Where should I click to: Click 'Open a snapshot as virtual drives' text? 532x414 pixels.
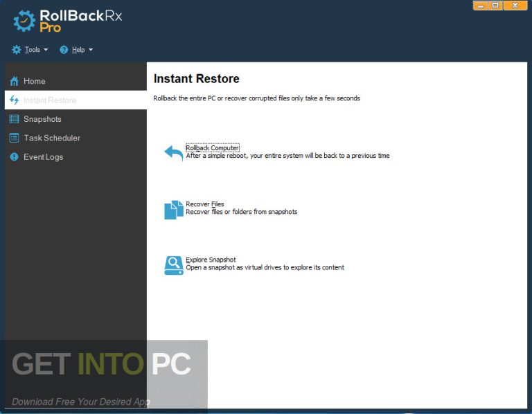point(265,267)
